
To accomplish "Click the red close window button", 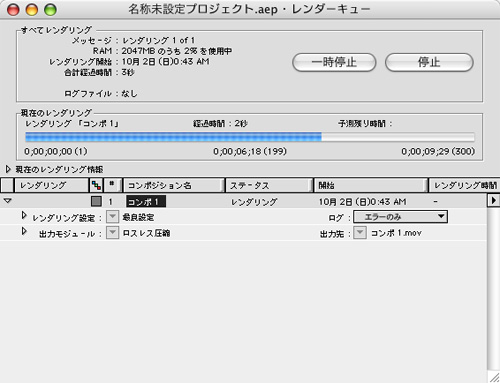I will [13, 9].
